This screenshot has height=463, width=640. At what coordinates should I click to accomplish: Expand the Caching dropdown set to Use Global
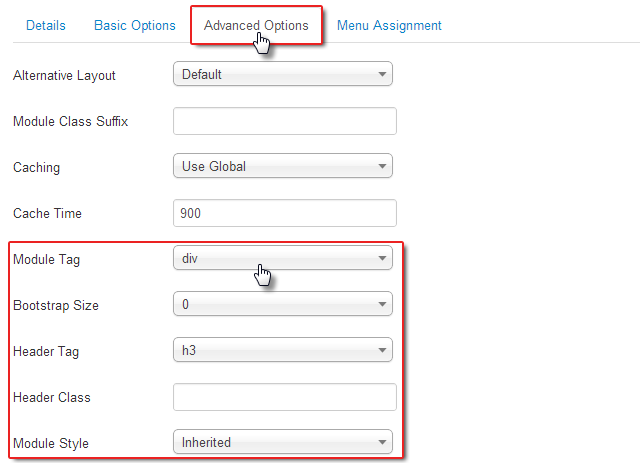283,167
